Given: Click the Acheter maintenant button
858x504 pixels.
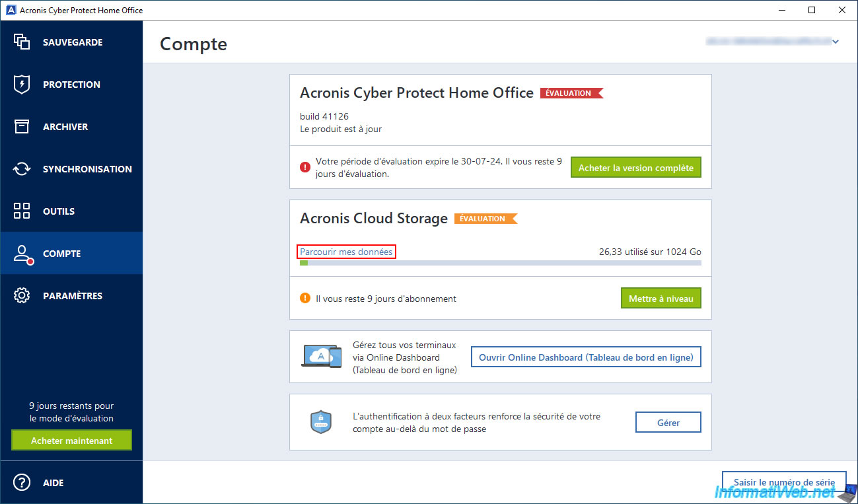Looking at the screenshot, I should click(x=71, y=441).
